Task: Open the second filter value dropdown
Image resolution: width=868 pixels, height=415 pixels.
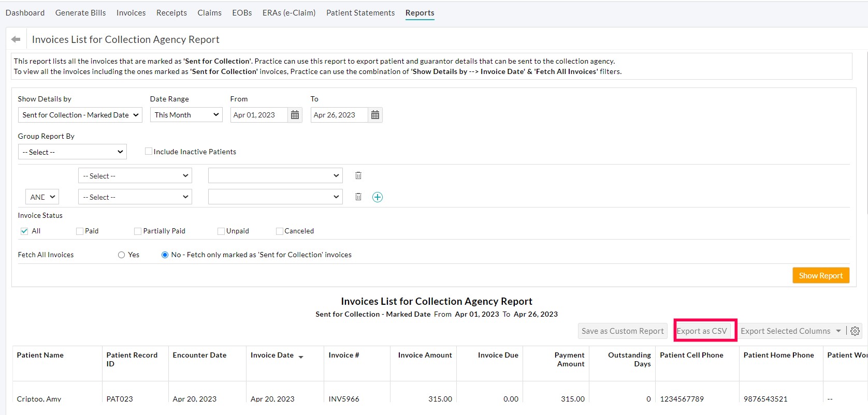Action: [276, 197]
